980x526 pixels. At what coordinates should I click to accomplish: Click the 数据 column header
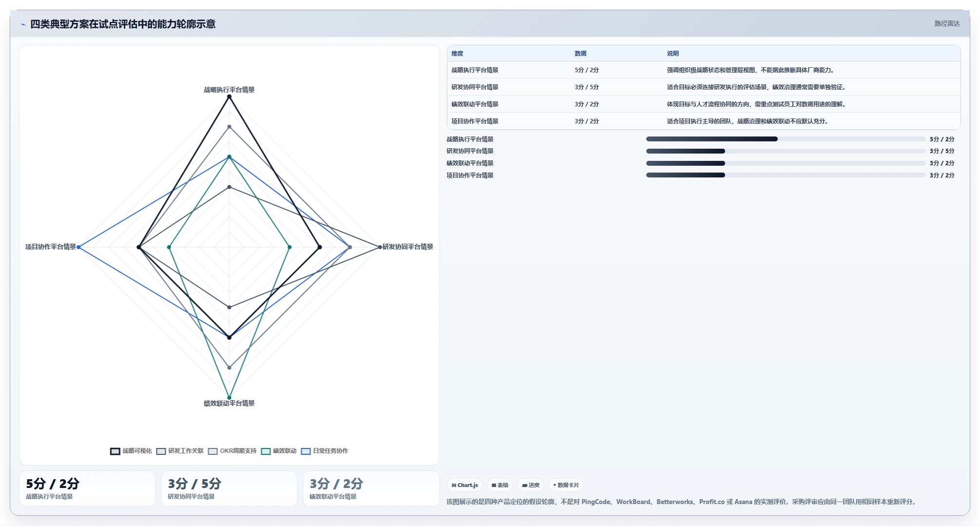click(x=580, y=54)
